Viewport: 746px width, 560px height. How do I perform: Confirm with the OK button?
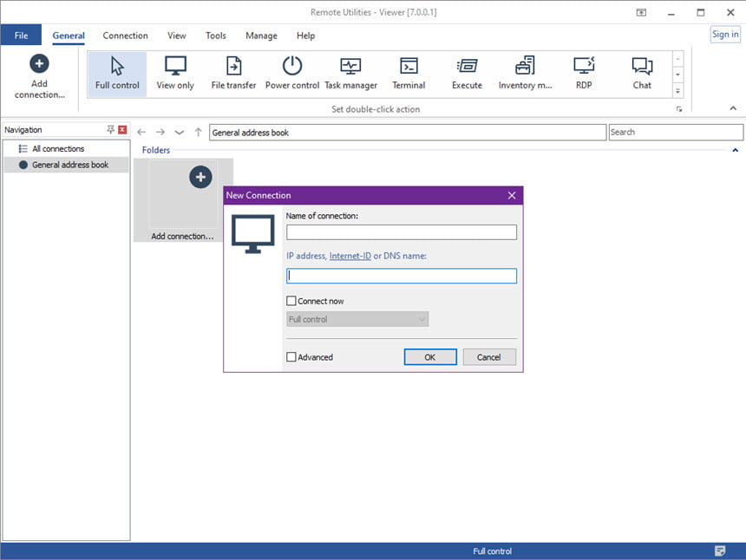(430, 357)
